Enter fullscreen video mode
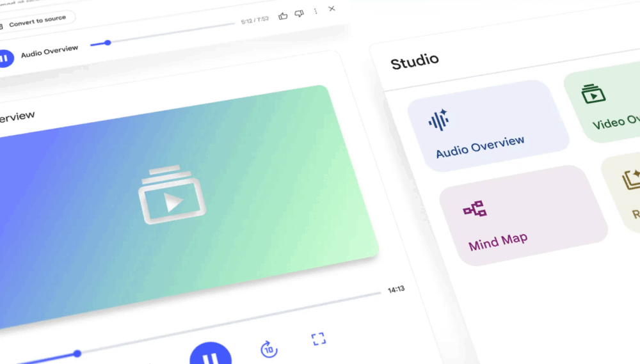The height and width of the screenshot is (364, 640). 319,338
